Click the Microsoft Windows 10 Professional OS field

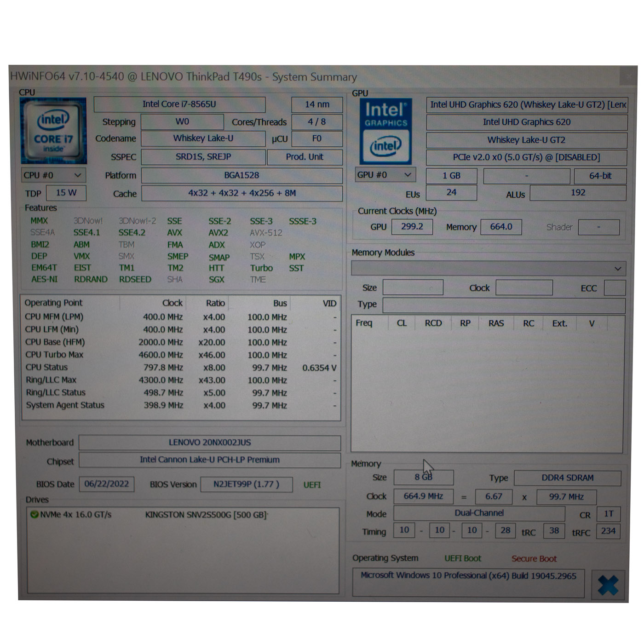(468, 582)
